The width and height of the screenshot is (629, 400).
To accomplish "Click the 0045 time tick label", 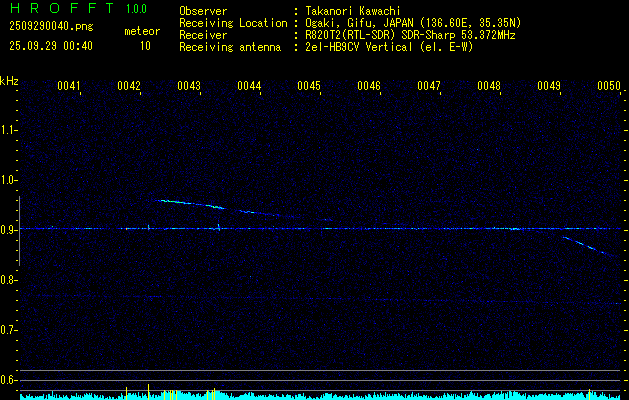I will 309,87.
